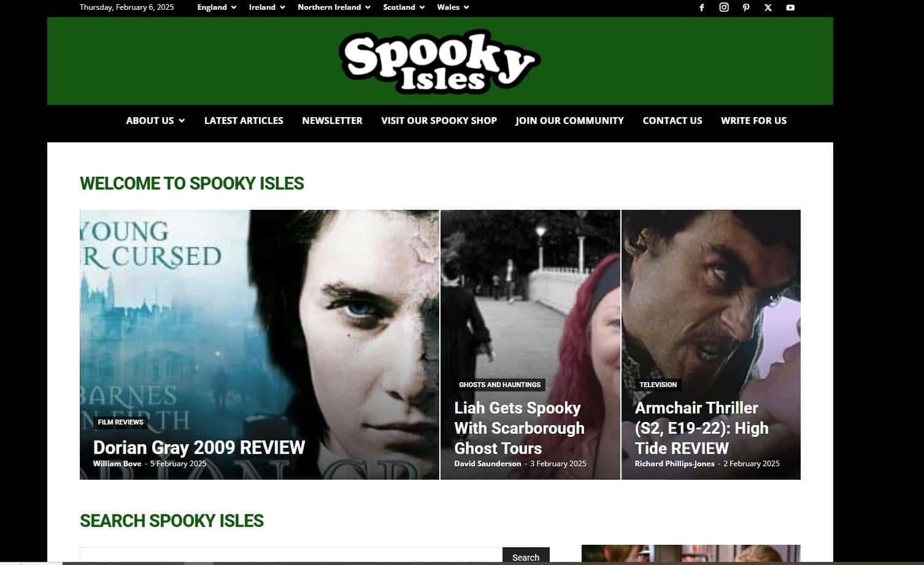This screenshot has height=565, width=924.
Task: Select the Ghosts and Hauntings category tag
Action: (499, 385)
